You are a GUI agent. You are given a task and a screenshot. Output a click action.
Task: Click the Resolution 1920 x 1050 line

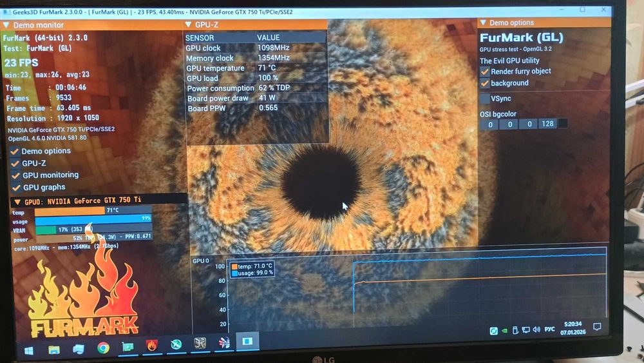click(x=53, y=119)
